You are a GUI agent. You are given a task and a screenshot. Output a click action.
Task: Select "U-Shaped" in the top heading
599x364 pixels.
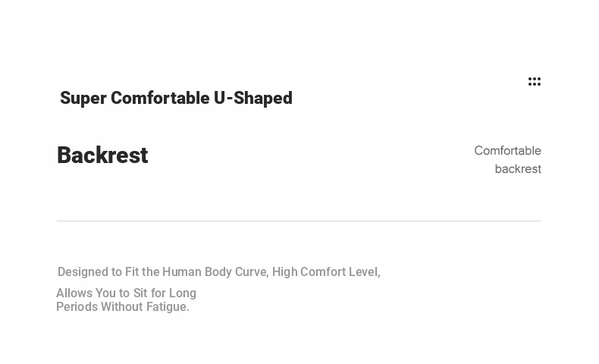tap(253, 99)
